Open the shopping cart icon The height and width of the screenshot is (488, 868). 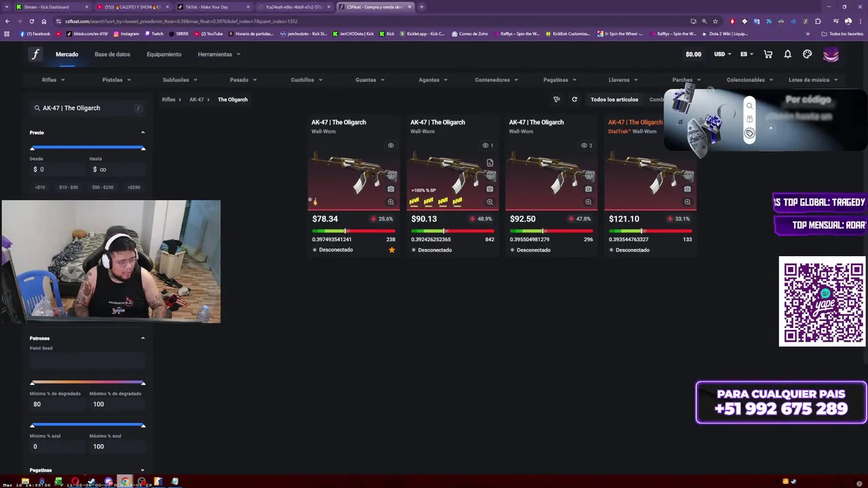click(x=768, y=54)
